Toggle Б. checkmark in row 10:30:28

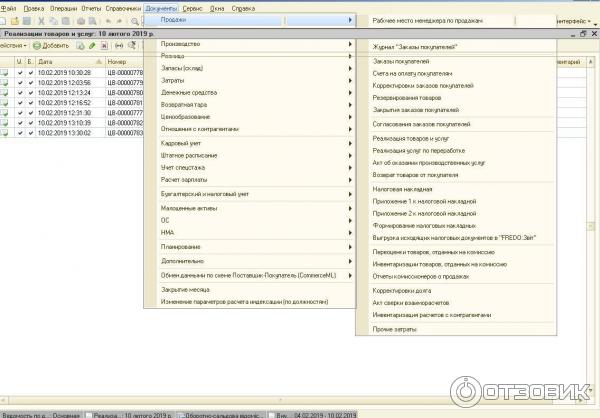(x=31, y=72)
